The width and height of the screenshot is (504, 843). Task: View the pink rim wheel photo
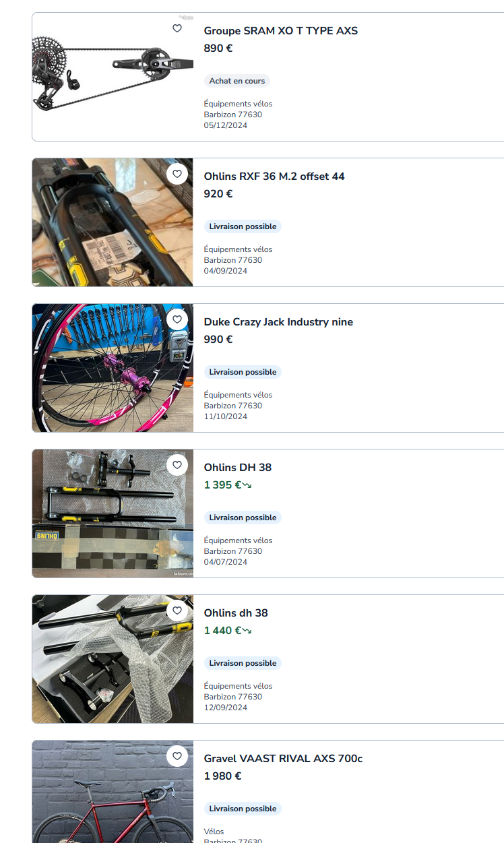pyautogui.click(x=113, y=368)
